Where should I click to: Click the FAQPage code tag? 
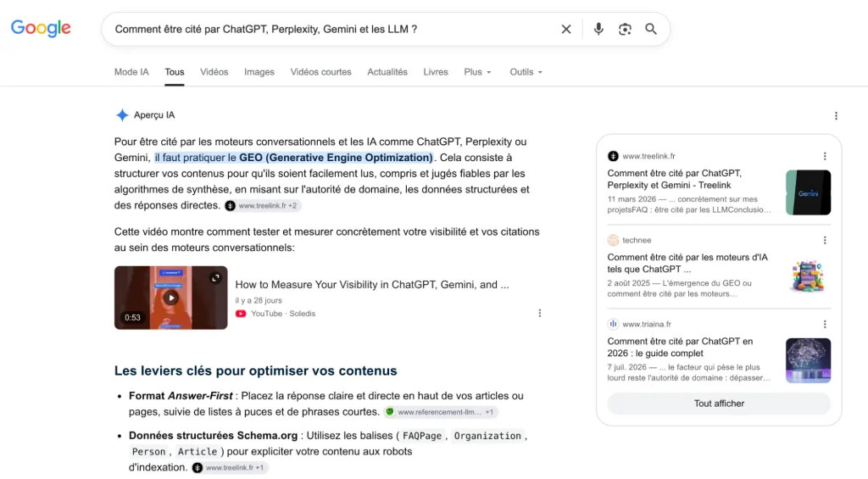(422, 436)
